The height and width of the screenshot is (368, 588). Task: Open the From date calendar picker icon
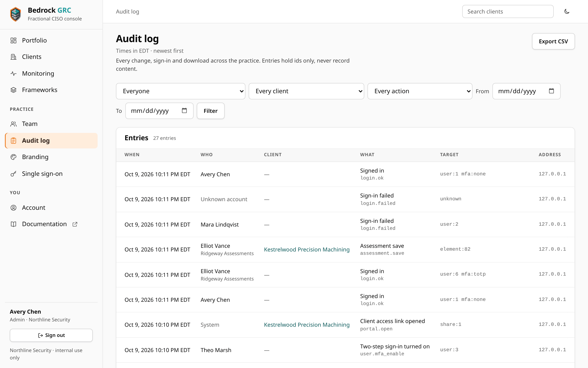(x=551, y=91)
